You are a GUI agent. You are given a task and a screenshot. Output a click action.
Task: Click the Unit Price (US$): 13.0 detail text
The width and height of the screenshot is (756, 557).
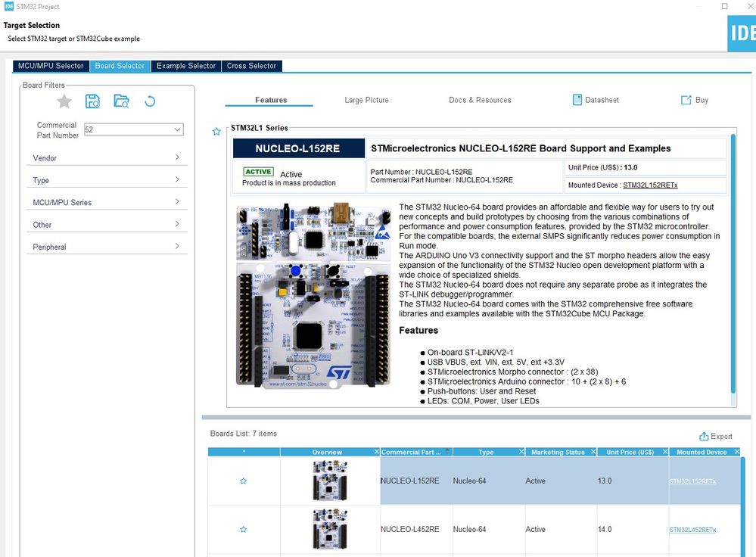click(602, 167)
